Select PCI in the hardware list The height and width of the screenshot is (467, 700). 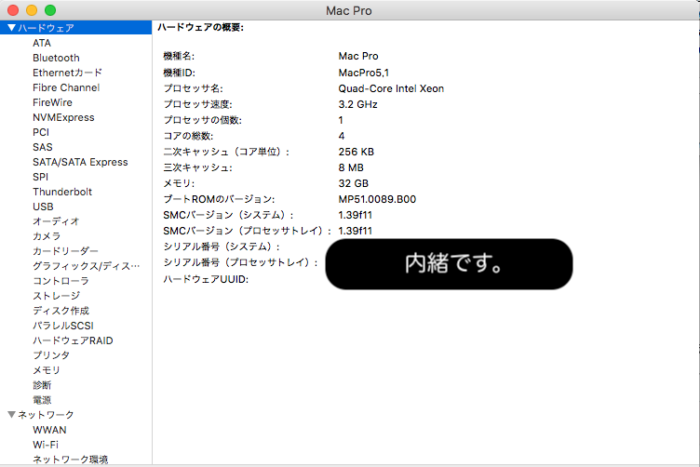click(40, 132)
